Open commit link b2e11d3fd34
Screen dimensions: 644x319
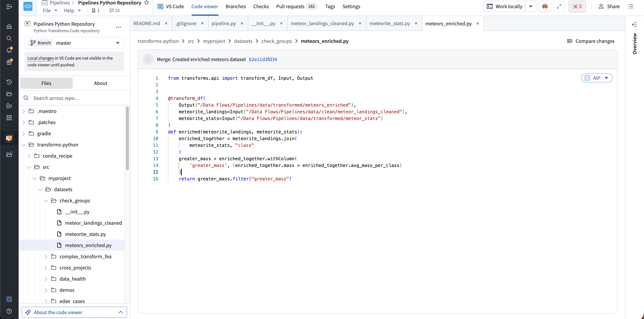[263, 59]
